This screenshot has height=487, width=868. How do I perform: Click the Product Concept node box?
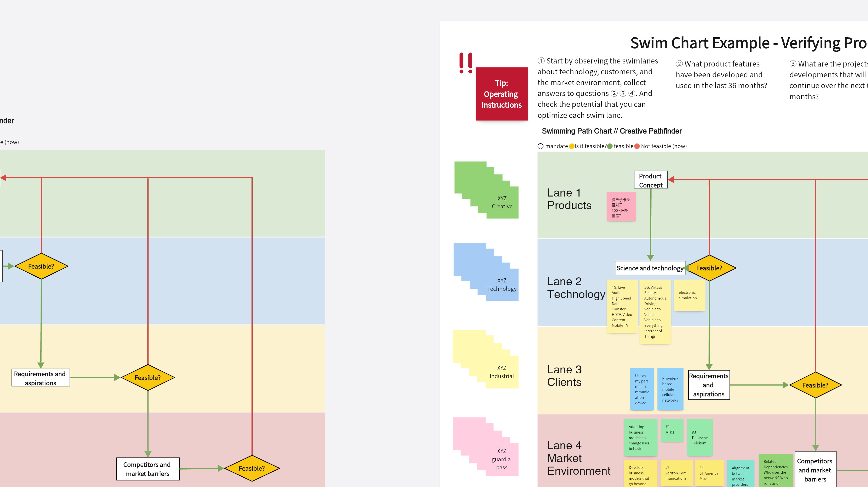point(649,179)
